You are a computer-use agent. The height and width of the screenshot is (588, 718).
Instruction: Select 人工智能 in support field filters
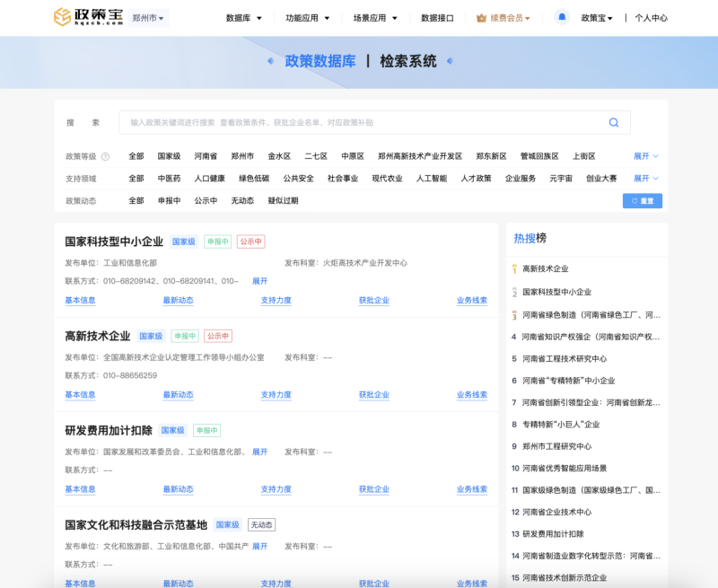(x=431, y=179)
